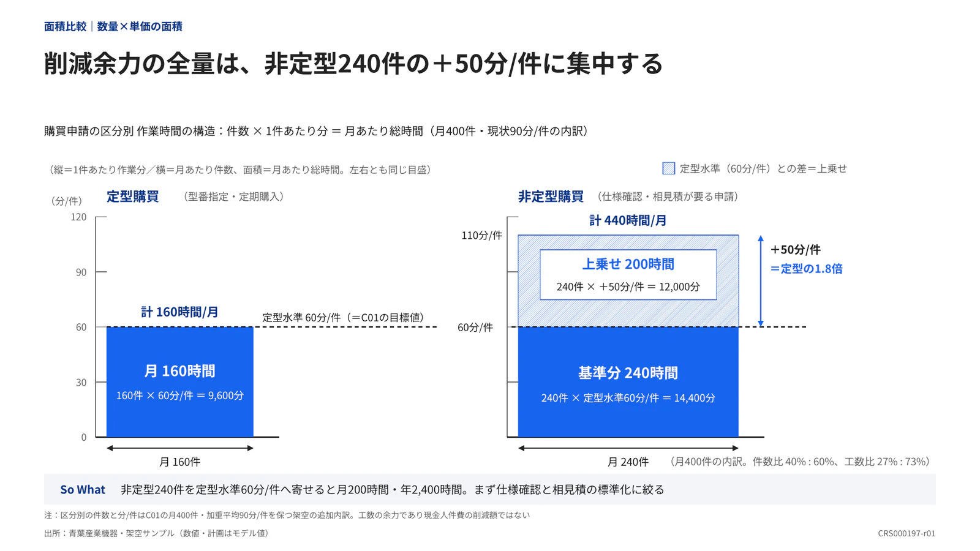The width and height of the screenshot is (980, 551).
Task: Click the width label 月 240件
Action: 628,462
